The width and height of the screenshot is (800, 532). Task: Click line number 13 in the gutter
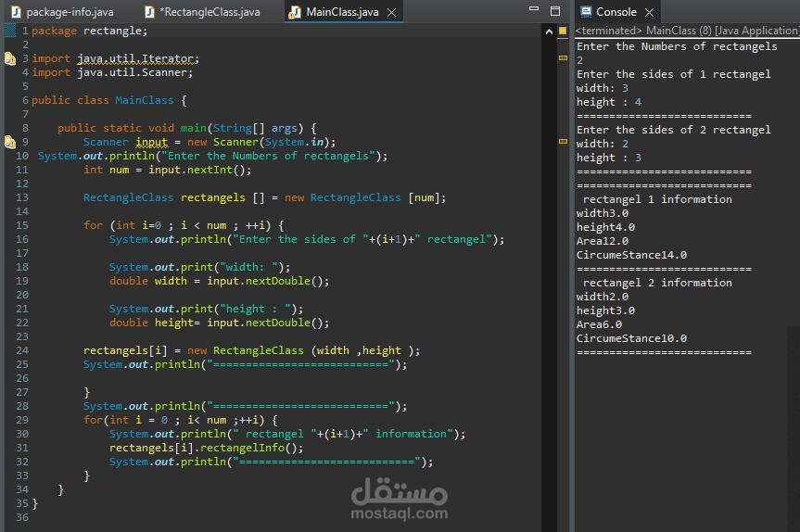pyautogui.click(x=22, y=197)
